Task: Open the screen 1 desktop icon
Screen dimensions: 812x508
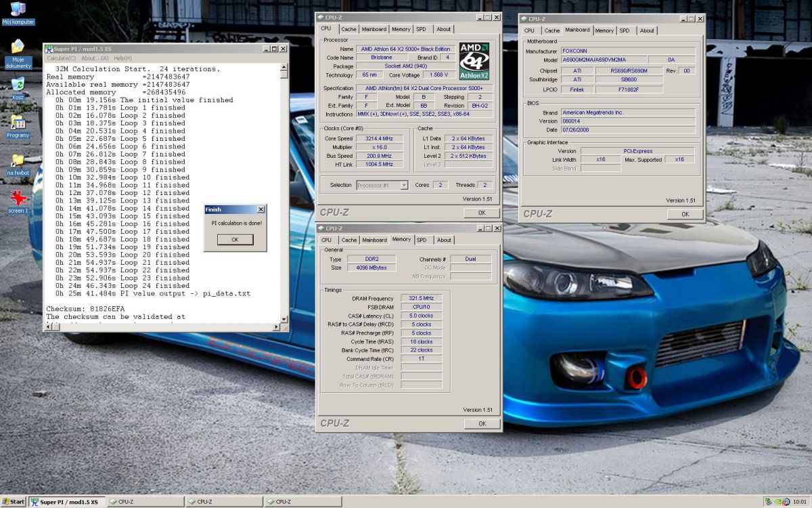Action: coord(18,203)
